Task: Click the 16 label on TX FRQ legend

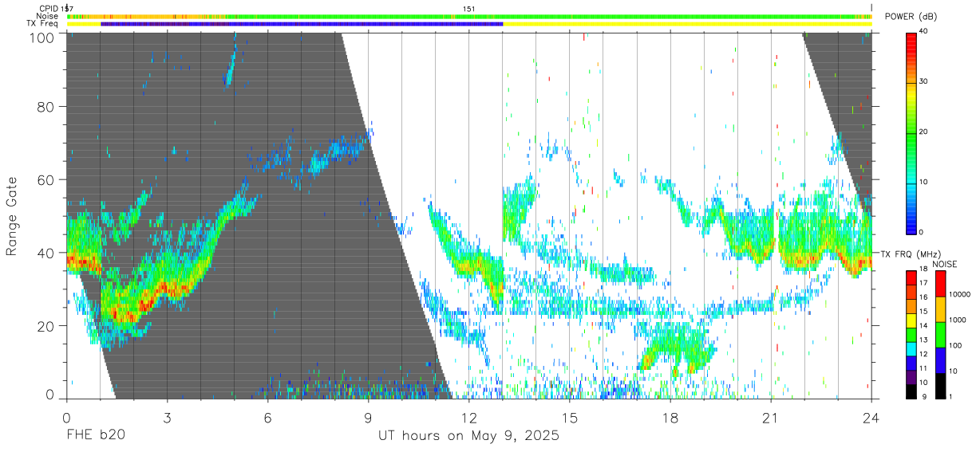Action: 924,297
